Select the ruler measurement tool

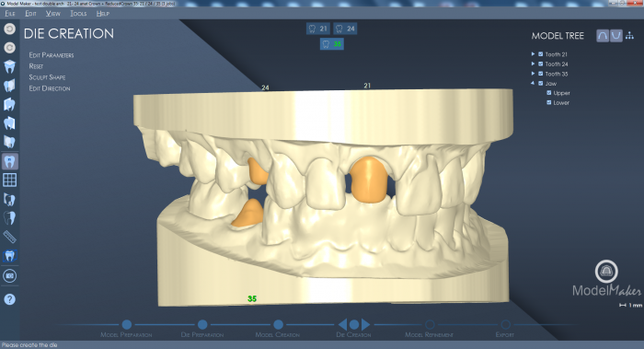(9, 237)
